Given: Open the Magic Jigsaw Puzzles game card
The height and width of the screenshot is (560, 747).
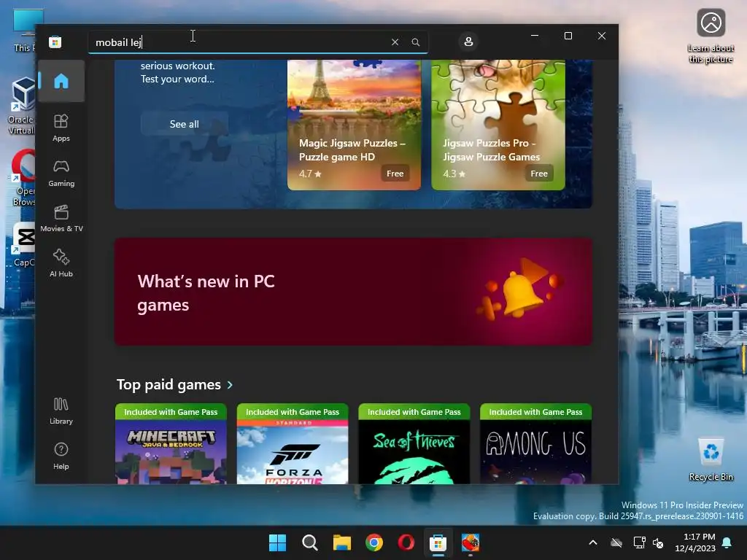Looking at the screenshot, I should point(354,125).
